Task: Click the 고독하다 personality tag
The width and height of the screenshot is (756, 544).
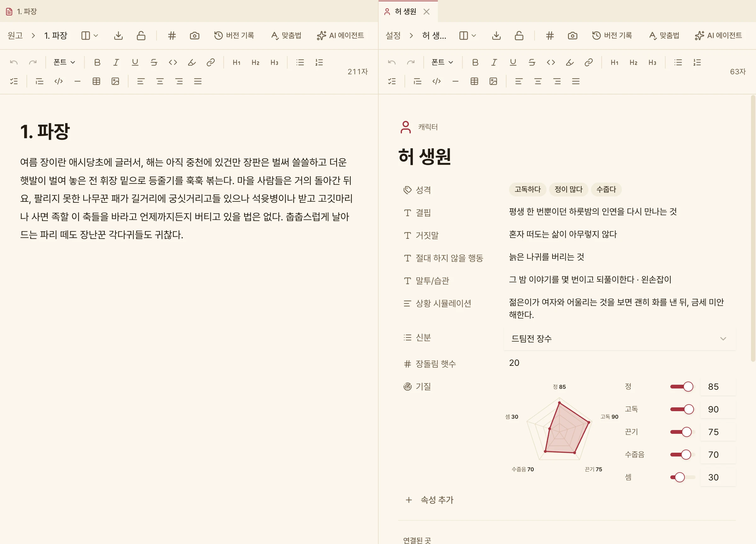Action: tap(527, 189)
